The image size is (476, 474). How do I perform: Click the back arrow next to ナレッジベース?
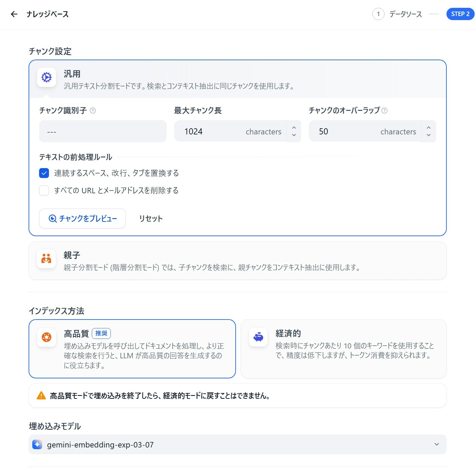pos(14,14)
